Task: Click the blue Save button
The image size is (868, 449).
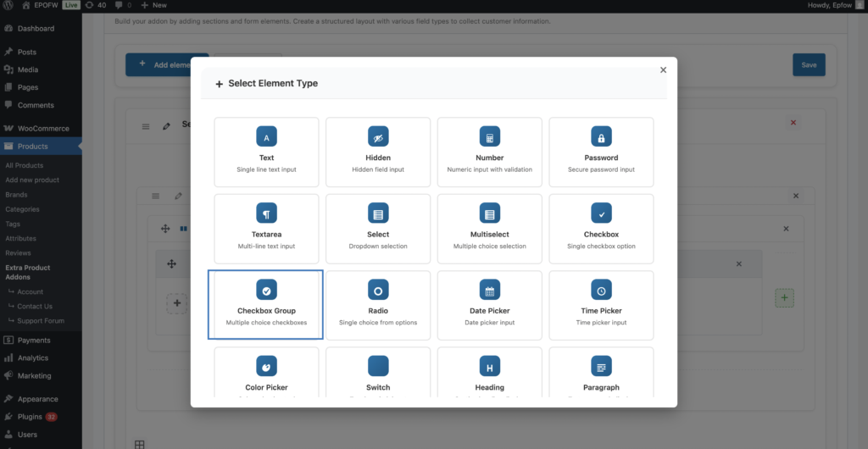Action: [x=808, y=65]
